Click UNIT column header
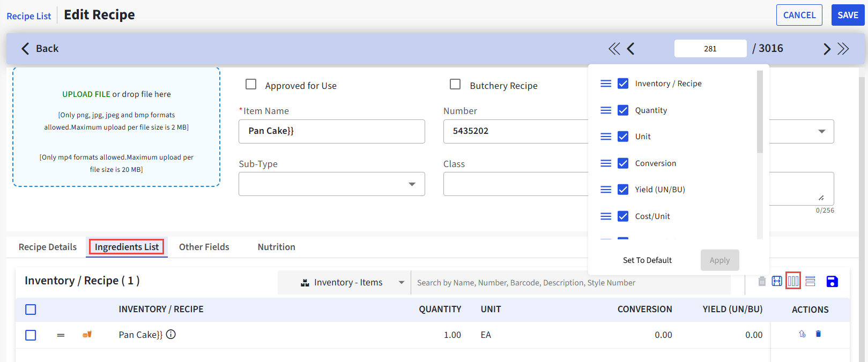 click(491, 310)
